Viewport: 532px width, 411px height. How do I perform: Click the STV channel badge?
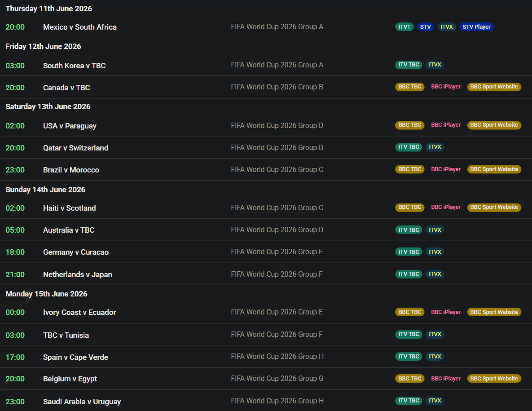426,27
